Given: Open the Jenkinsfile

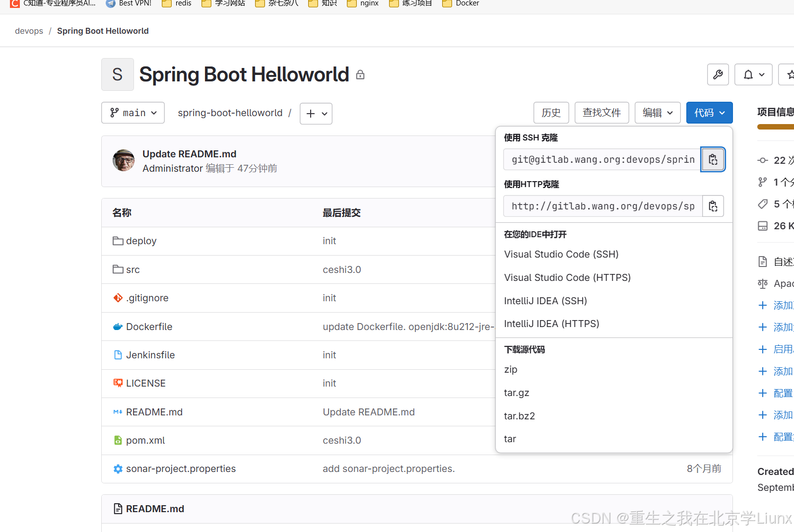Looking at the screenshot, I should (x=150, y=355).
